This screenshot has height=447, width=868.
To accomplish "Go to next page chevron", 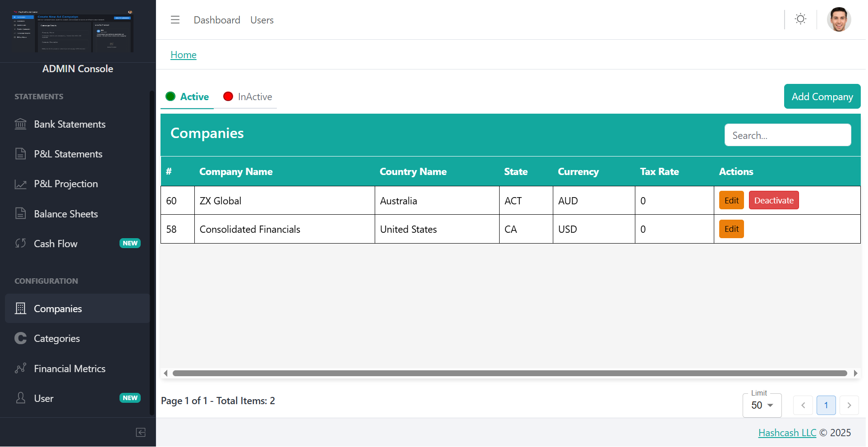I will pyautogui.click(x=849, y=406).
